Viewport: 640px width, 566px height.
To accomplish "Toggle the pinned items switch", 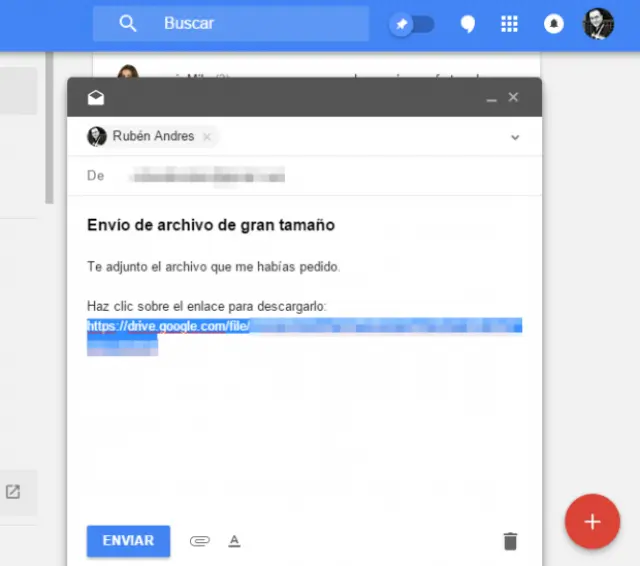I will tap(412, 24).
